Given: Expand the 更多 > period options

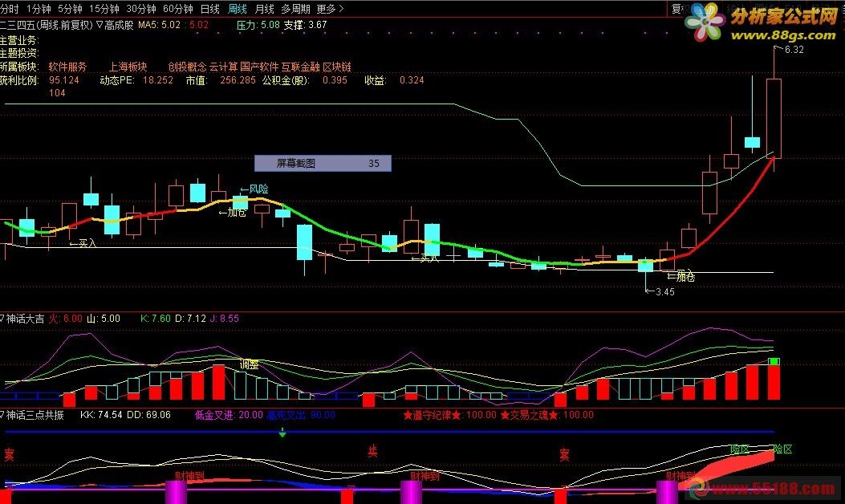Looking at the screenshot, I should pyautogui.click(x=330, y=9).
